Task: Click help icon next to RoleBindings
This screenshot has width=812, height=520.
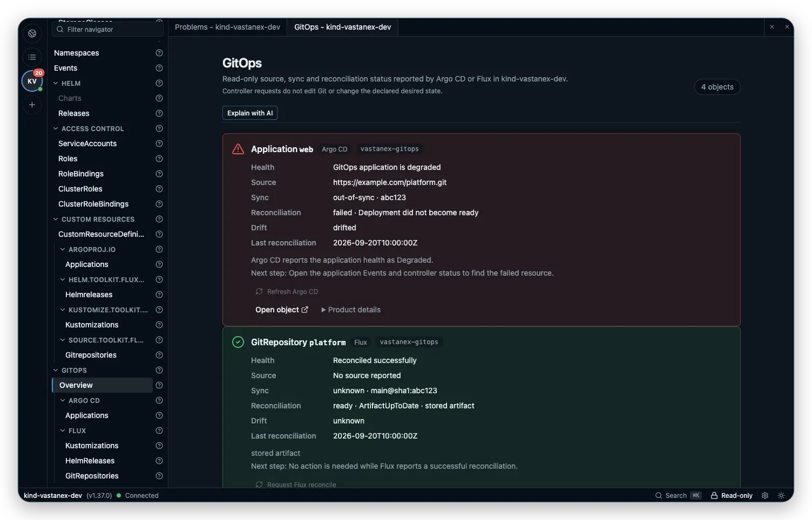Action: click(x=159, y=174)
